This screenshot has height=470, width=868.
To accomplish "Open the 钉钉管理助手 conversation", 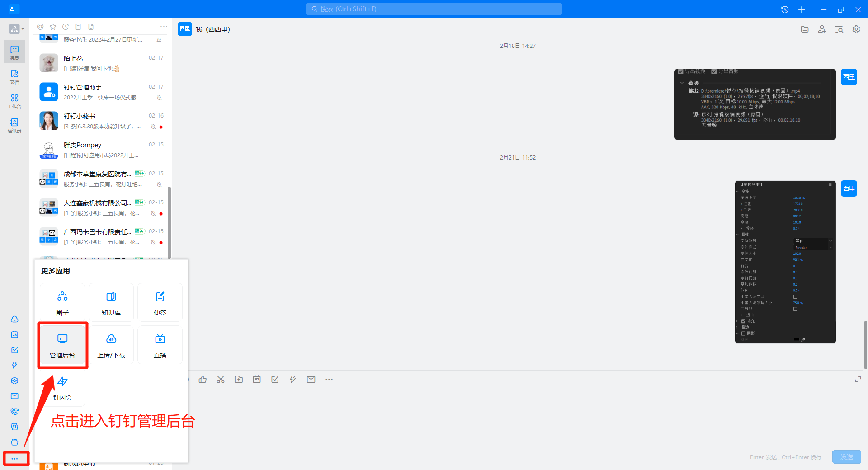I will coord(101,92).
